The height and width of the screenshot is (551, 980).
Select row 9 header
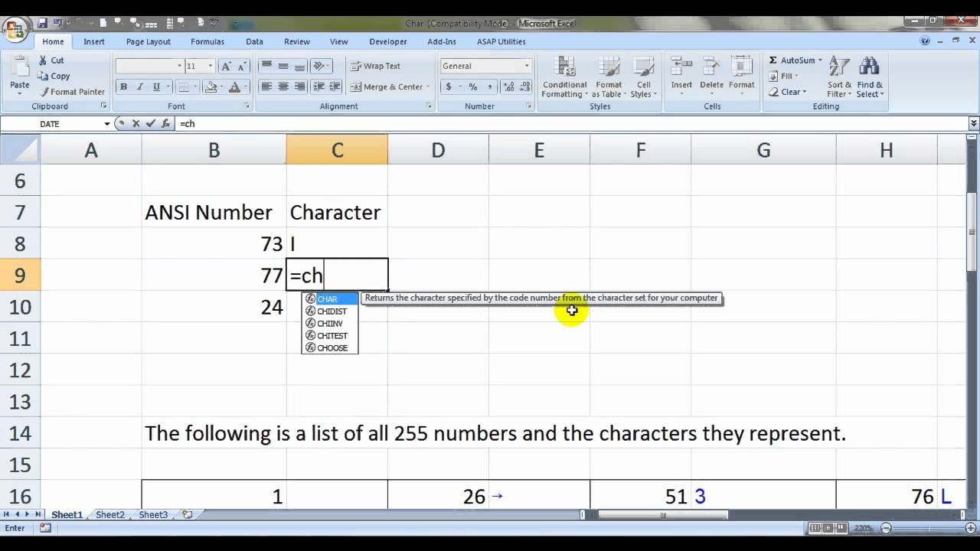tap(20, 275)
